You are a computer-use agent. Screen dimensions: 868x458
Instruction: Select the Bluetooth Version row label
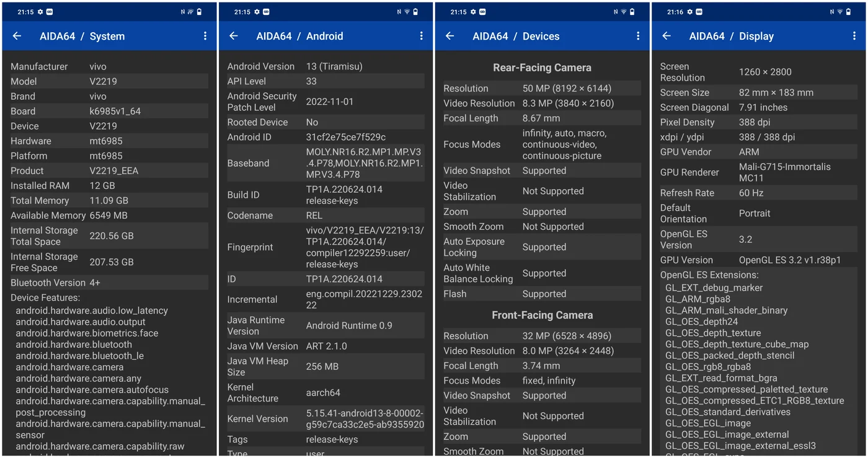coord(48,283)
